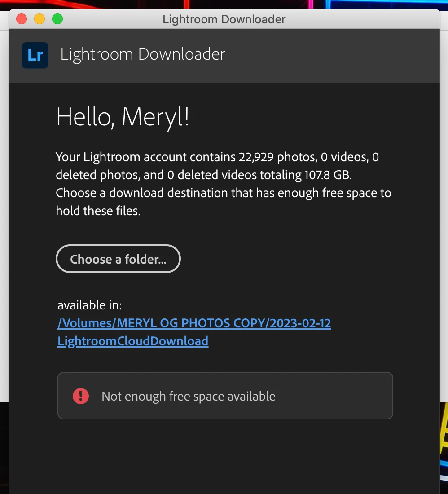The height and width of the screenshot is (494, 448).
Task: Click the Lightroom Downloader header beside the logo
Action: [x=143, y=54]
